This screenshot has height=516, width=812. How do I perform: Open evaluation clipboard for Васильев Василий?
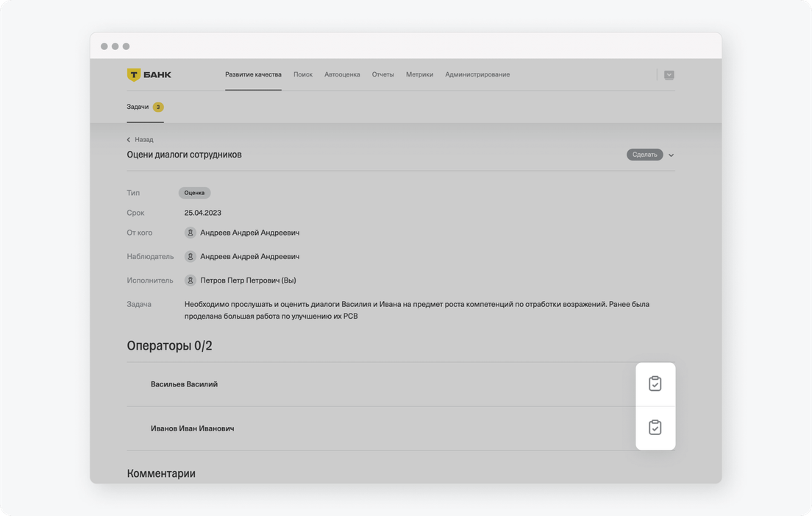[x=655, y=384]
